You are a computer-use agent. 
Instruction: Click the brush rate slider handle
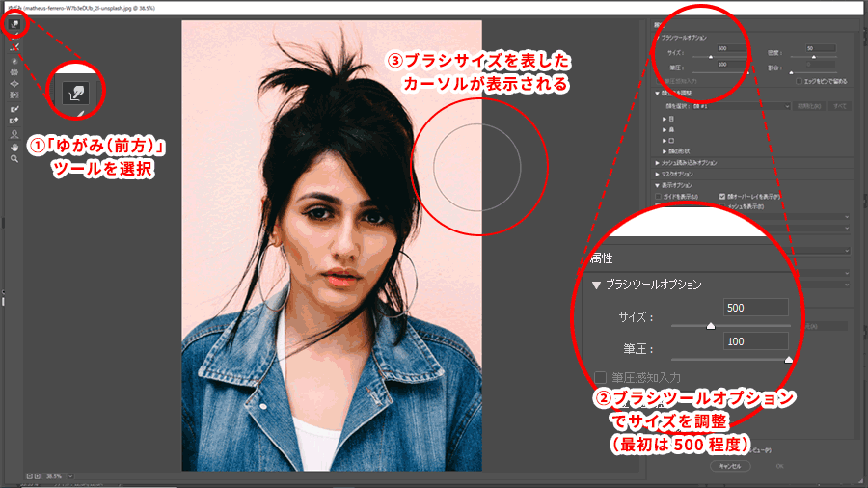[x=791, y=72]
